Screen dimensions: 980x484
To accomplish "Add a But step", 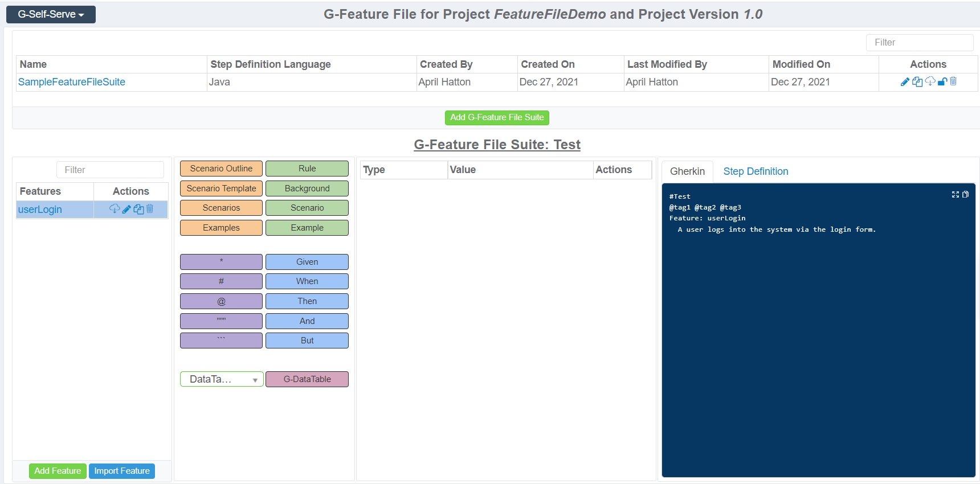I will 307,341.
